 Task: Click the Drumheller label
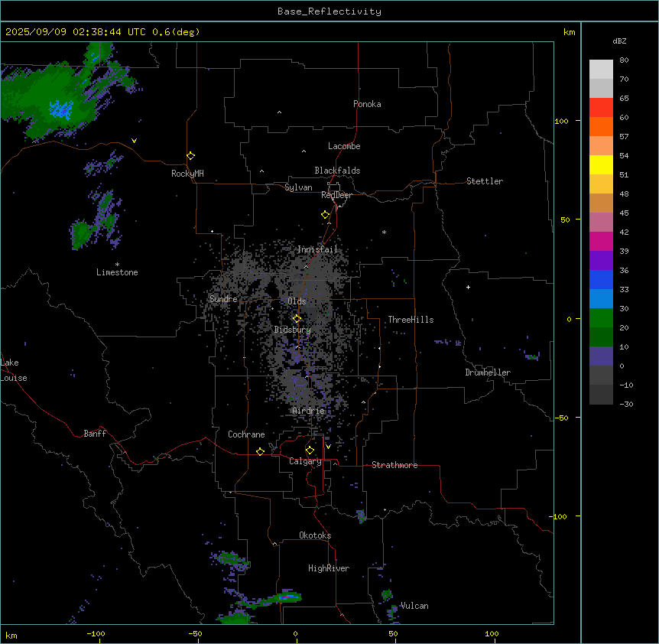[488, 372]
